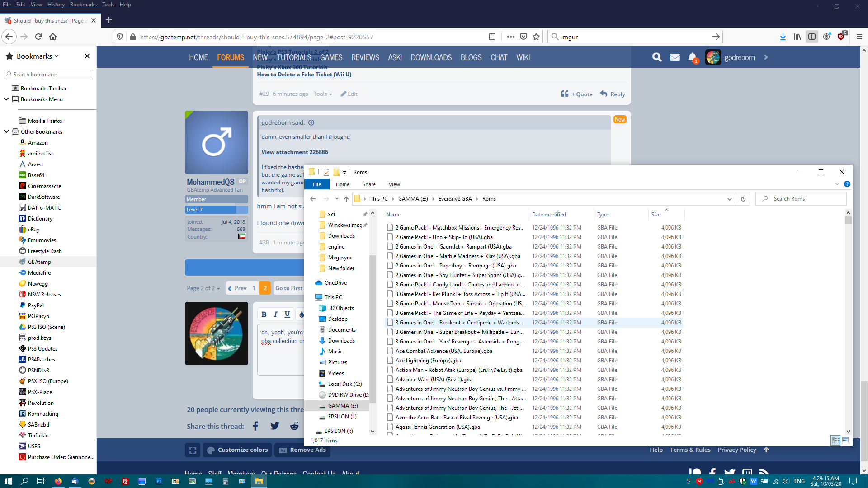The width and height of the screenshot is (868, 488).
Task: Open a new Firefox tab
Action: [109, 20]
